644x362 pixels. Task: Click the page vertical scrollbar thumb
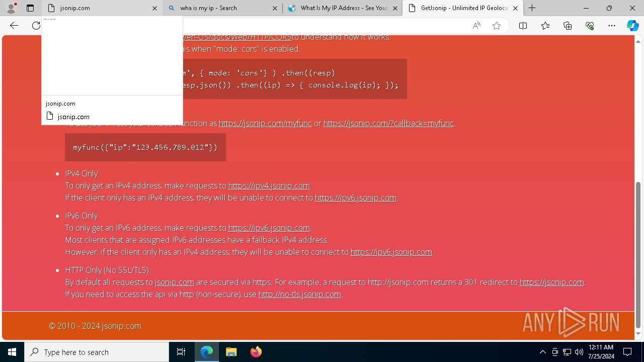pos(638,255)
